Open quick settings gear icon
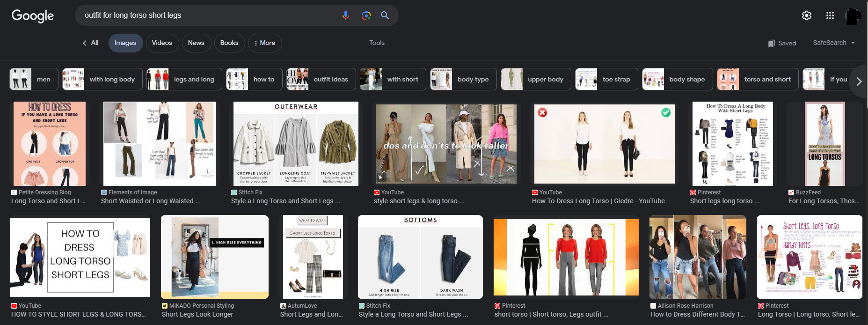The width and height of the screenshot is (868, 325). [x=807, y=15]
